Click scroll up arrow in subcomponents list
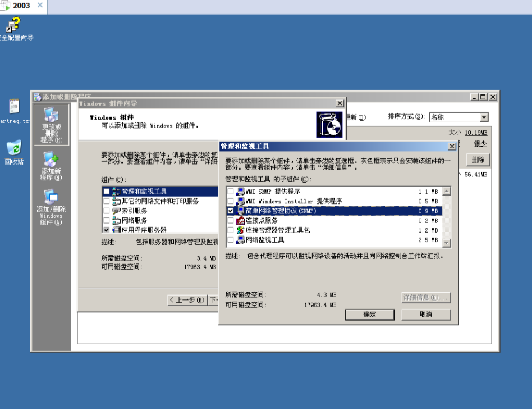 [447, 191]
